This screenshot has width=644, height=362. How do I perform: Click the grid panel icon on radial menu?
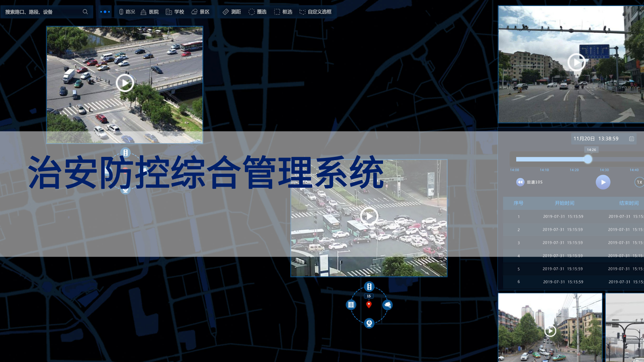pyautogui.click(x=351, y=305)
